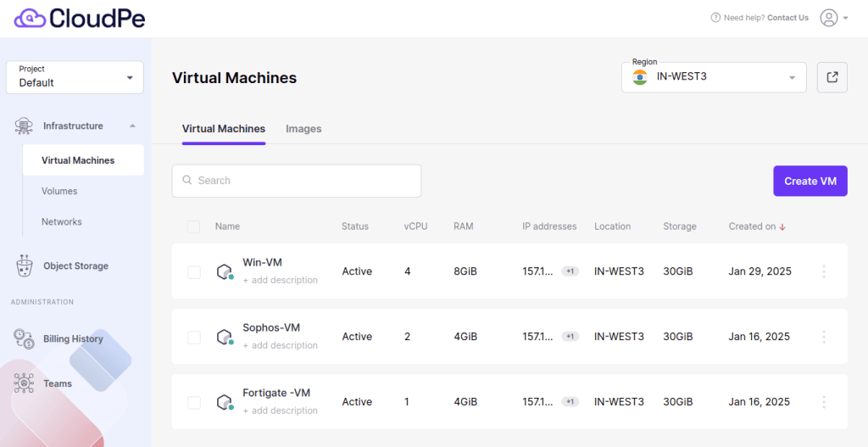The height and width of the screenshot is (447, 868).
Task: Go to Object Storage
Action: (x=75, y=265)
